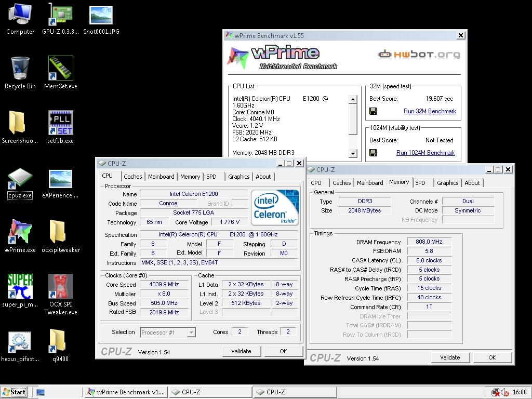Image resolution: width=532 pixels, height=399 pixels.
Task: Switch to Mainboard tab in left CPU-Z
Action: 161,177
